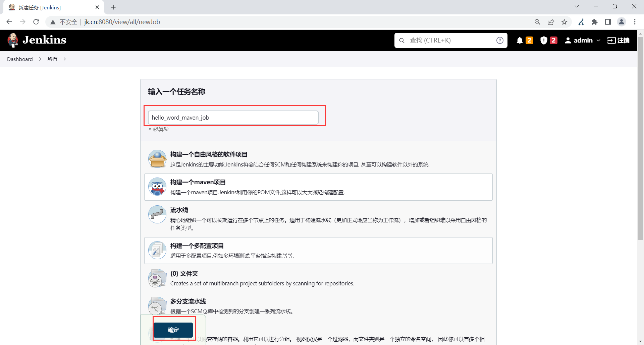
Task: Click the share page icon in address bar
Action: point(551,22)
